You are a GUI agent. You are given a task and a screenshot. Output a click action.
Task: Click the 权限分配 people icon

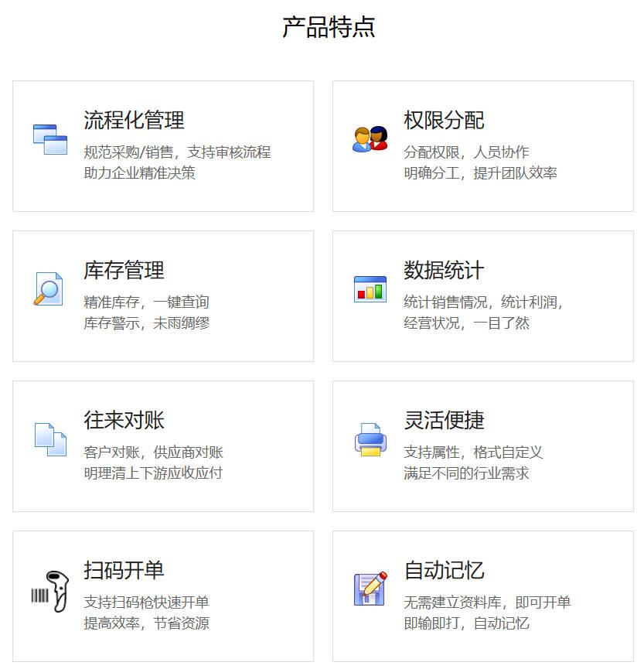pyautogui.click(x=369, y=139)
